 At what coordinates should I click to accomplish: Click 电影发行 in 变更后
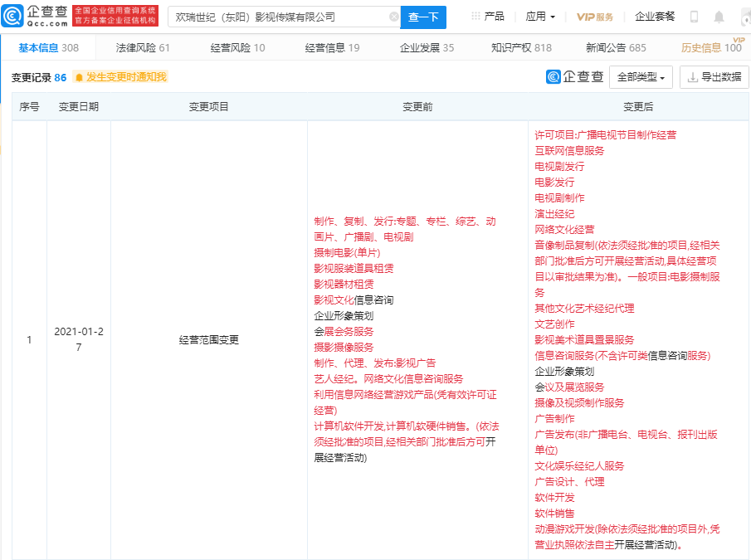point(554,183)
